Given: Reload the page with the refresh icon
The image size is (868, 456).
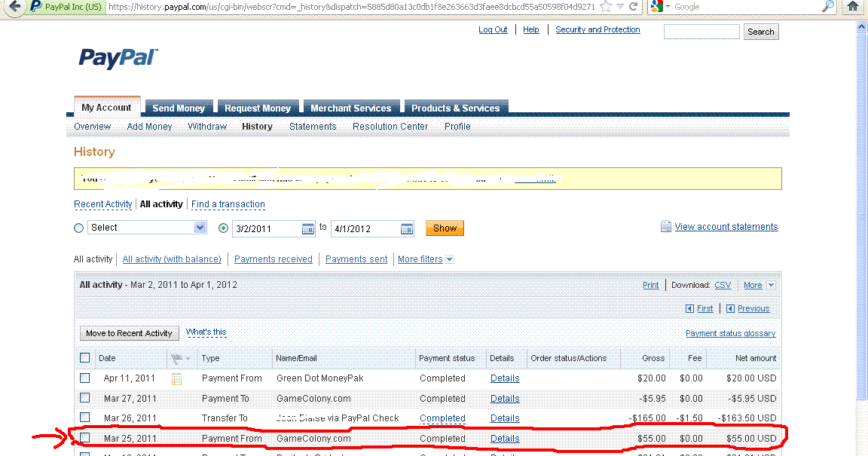Looking at the screenshot, I should 633,7.
